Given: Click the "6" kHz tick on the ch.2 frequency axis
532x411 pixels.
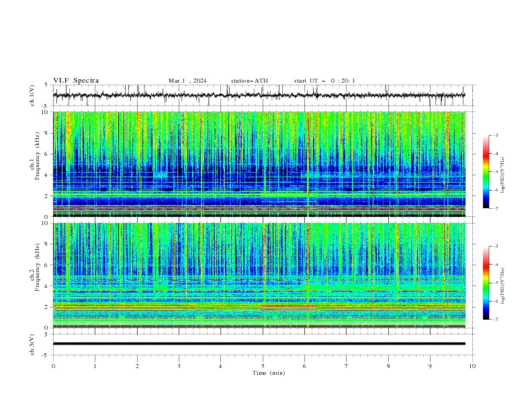Looking at the screenshot, I should coord(46,265).
